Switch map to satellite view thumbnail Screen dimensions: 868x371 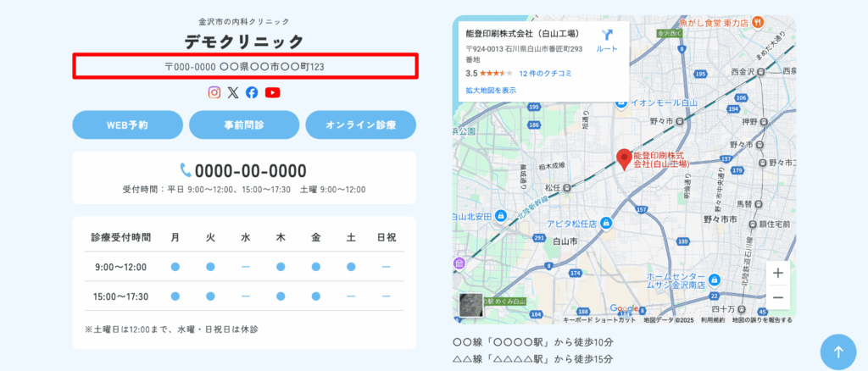(x=470, y=305)
